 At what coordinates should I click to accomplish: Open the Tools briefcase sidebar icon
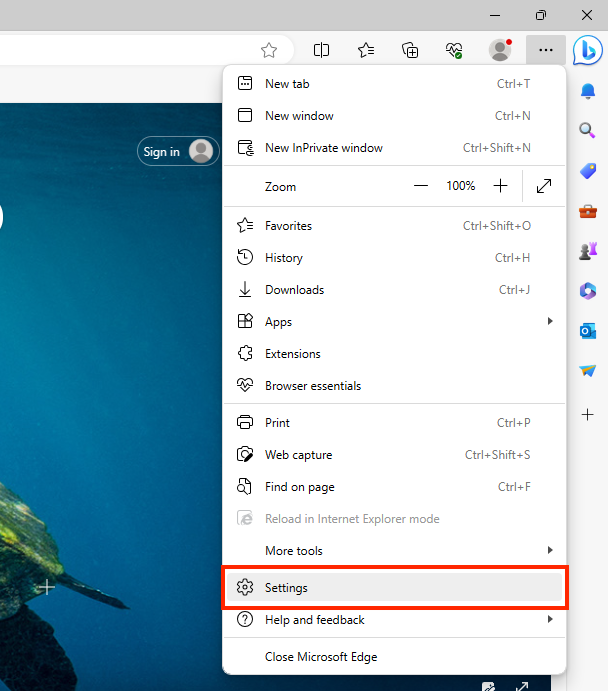pyautogui.click(x=588, y=211)
